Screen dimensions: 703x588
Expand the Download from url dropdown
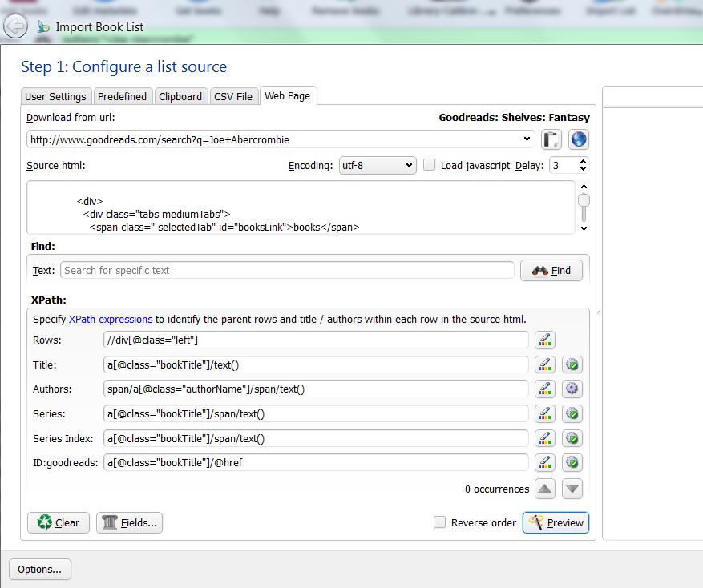coord(527,139)
